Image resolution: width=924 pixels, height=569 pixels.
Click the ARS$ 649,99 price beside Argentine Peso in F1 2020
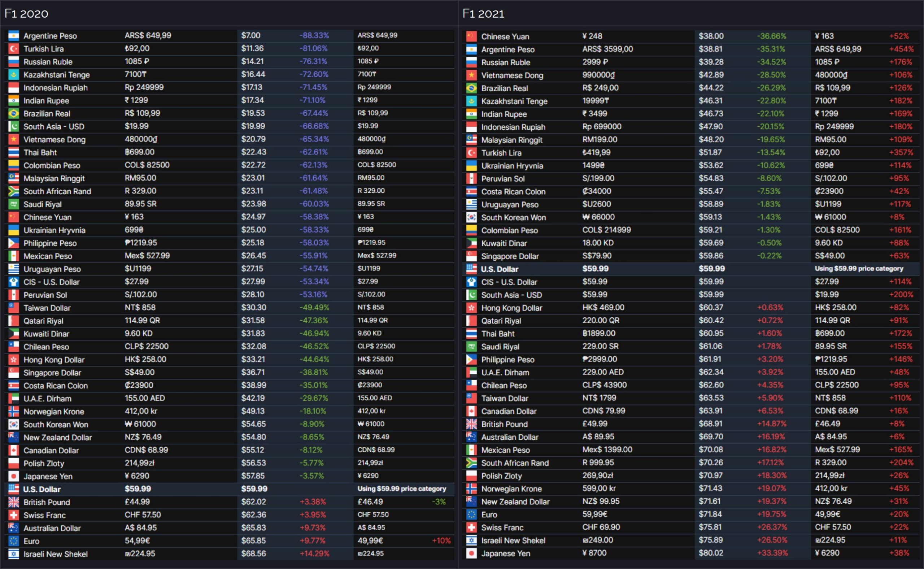[148, 35]
